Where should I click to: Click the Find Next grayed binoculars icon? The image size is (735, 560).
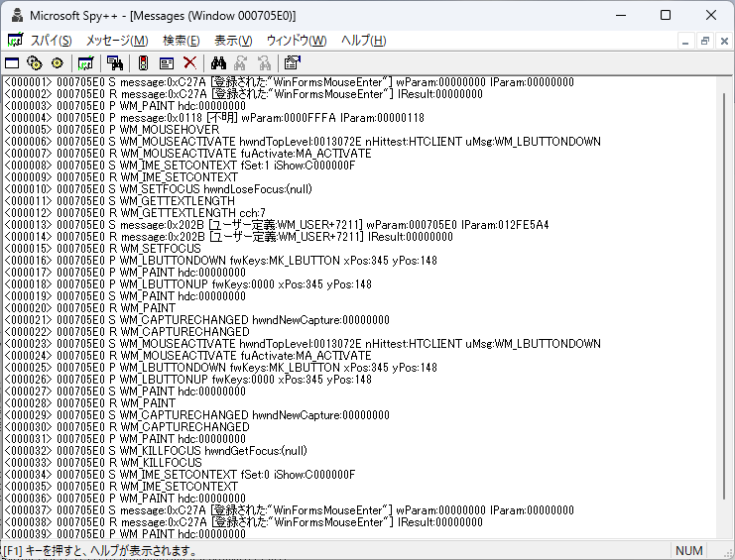tap(241, 62)
